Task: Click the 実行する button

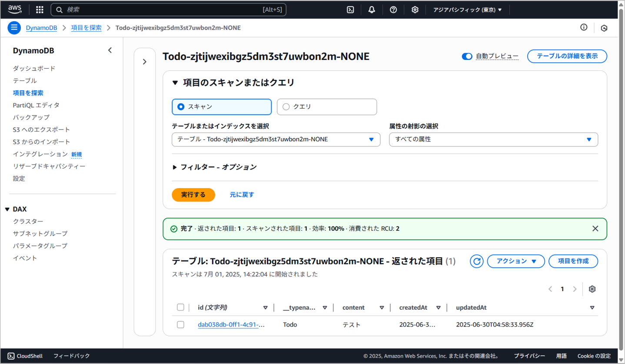Action: (x=193, y=195)
